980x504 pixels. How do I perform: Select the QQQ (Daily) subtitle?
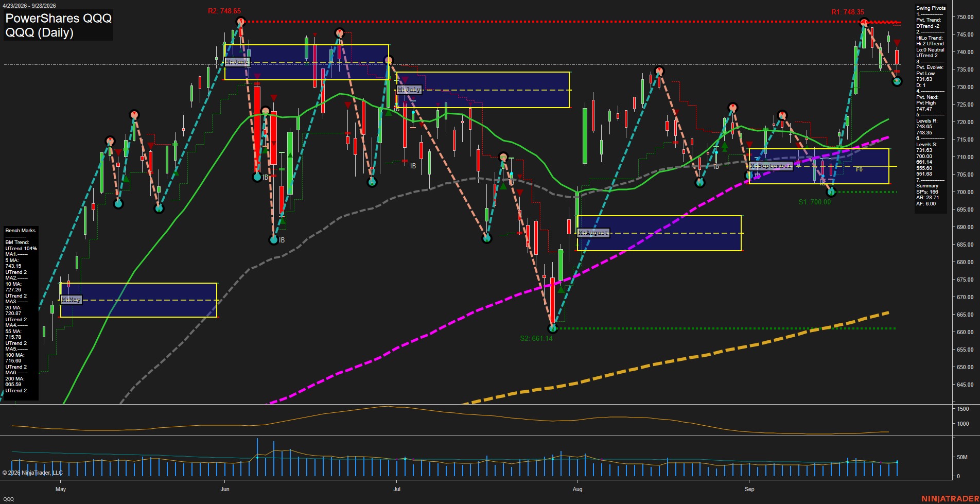[39, 32]
